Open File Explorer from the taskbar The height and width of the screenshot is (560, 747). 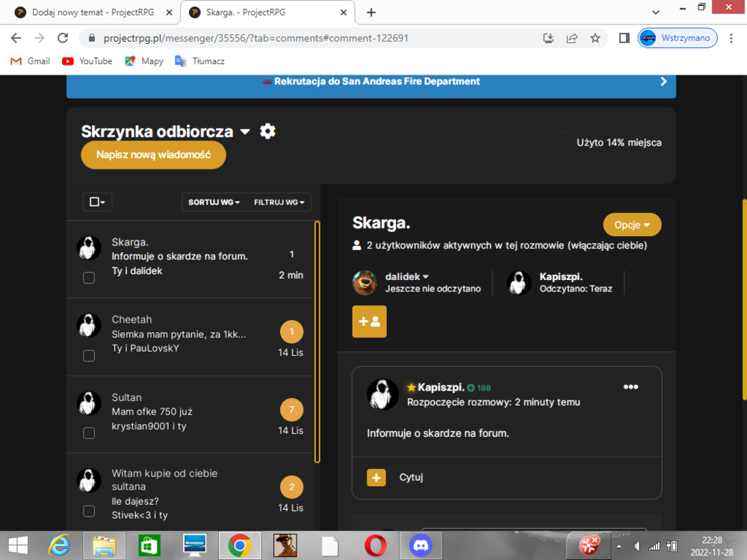pyautogui.click(x=104, y=545)
